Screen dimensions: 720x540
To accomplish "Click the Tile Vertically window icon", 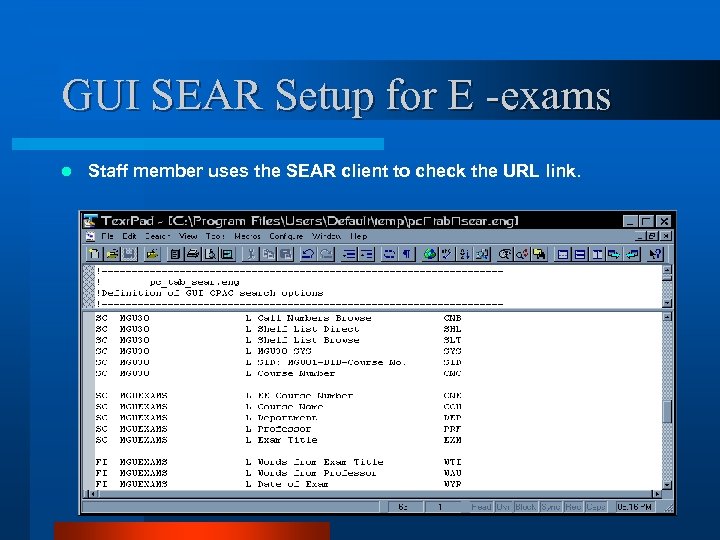I will click(x=580, y=254).
